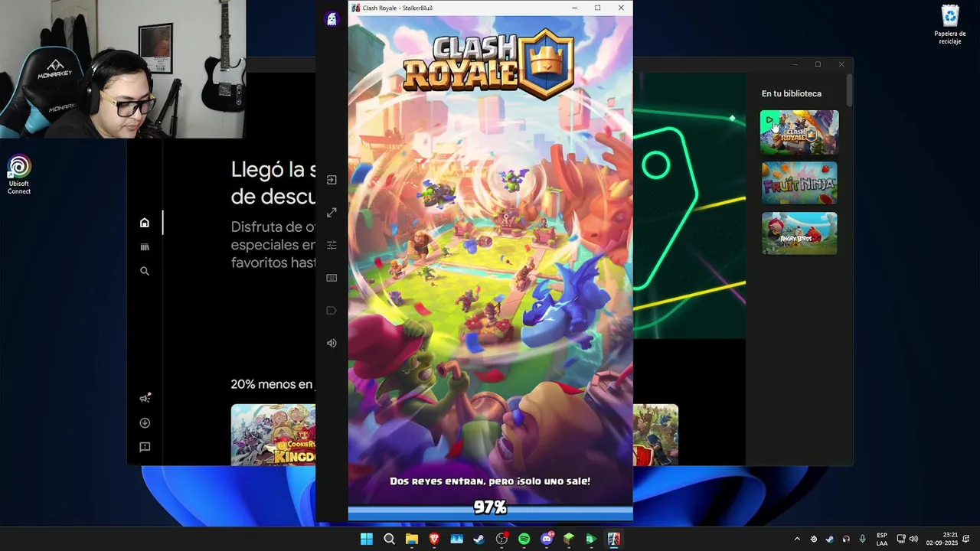Click the tag label icon in sidebar
The image size is (980, 551).
(x=332, y=311)
